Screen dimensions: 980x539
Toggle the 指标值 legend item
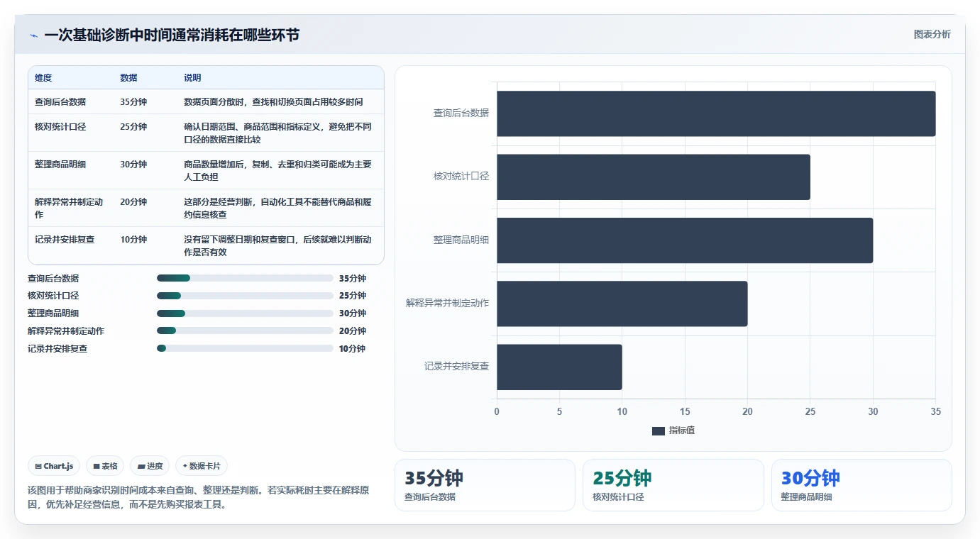(x=673, y=430)
